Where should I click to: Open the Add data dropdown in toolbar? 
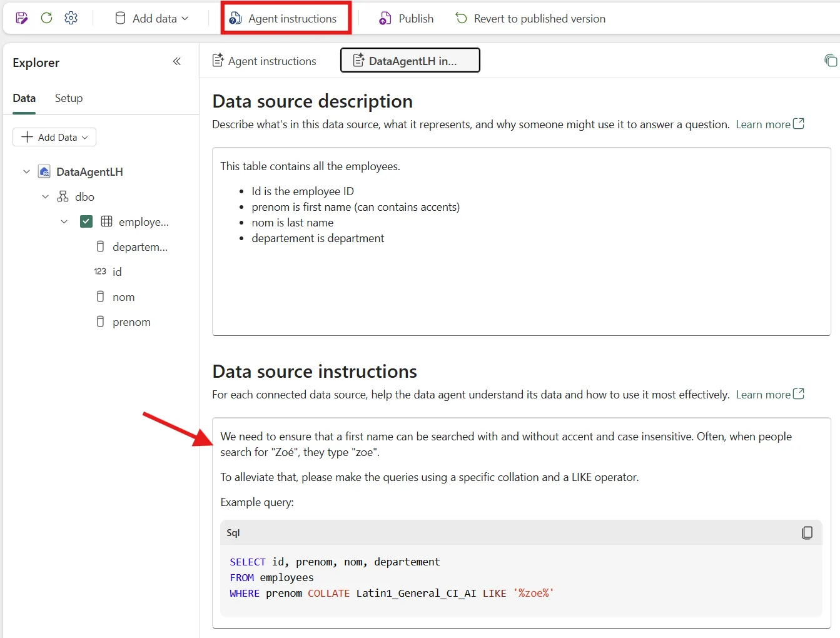pyautogui.click(x=152, y=19)
